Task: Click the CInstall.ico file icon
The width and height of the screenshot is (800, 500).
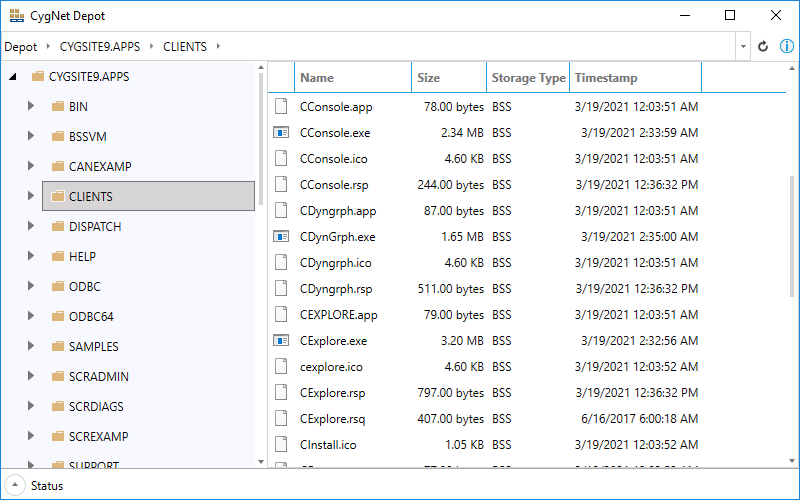Action: 281,445
